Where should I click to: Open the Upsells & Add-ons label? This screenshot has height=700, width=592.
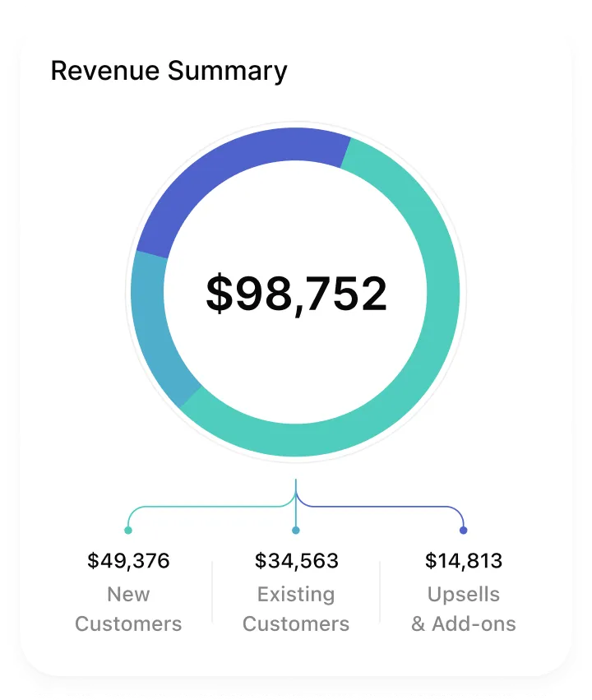pos(464,609)
